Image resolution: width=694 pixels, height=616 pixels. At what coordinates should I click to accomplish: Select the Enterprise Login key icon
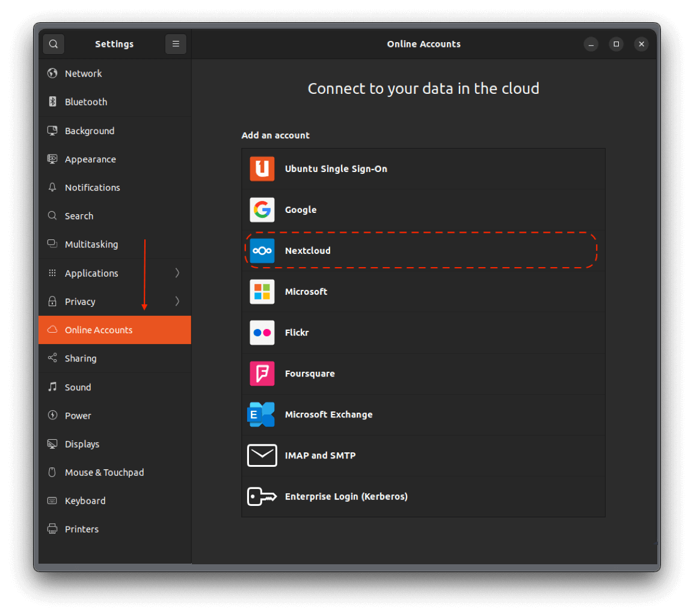[262, 496]
